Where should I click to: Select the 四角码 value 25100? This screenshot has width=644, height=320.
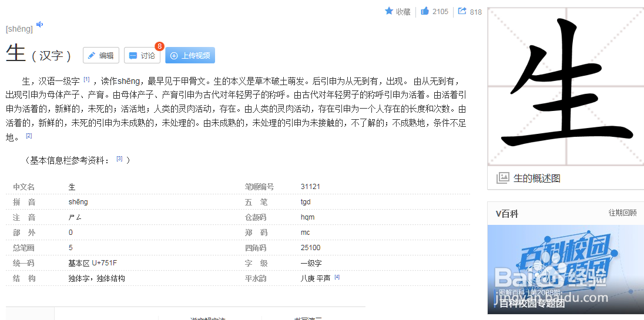[310, 248]
